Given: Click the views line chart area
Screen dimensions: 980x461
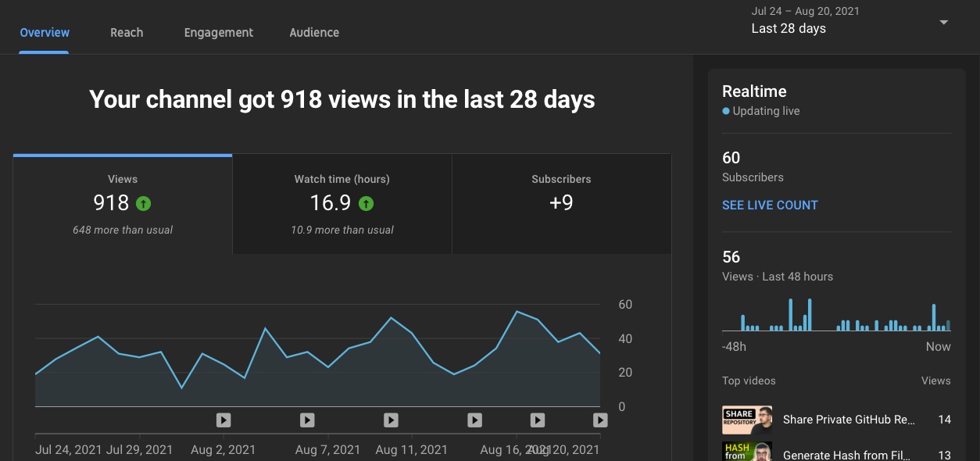Looking at the screenshot, I should click(x=317, y=356).
